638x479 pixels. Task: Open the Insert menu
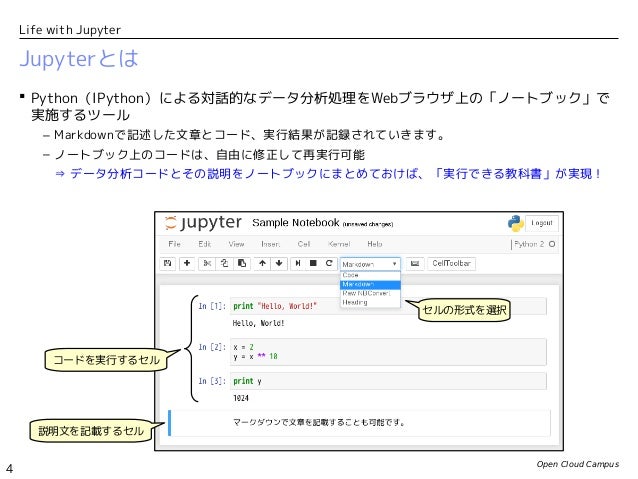[x=271, y=244]
